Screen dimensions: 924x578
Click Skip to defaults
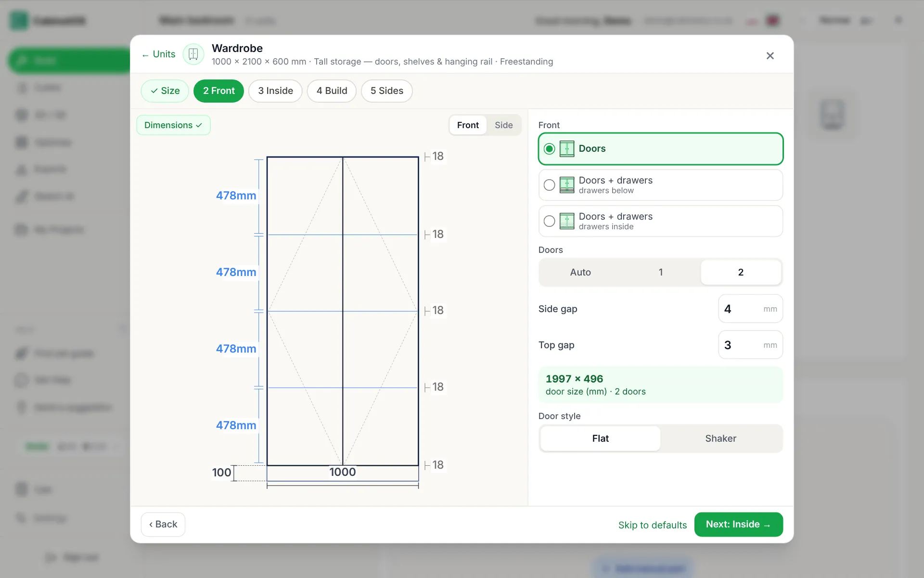click(x=652, y=525)
